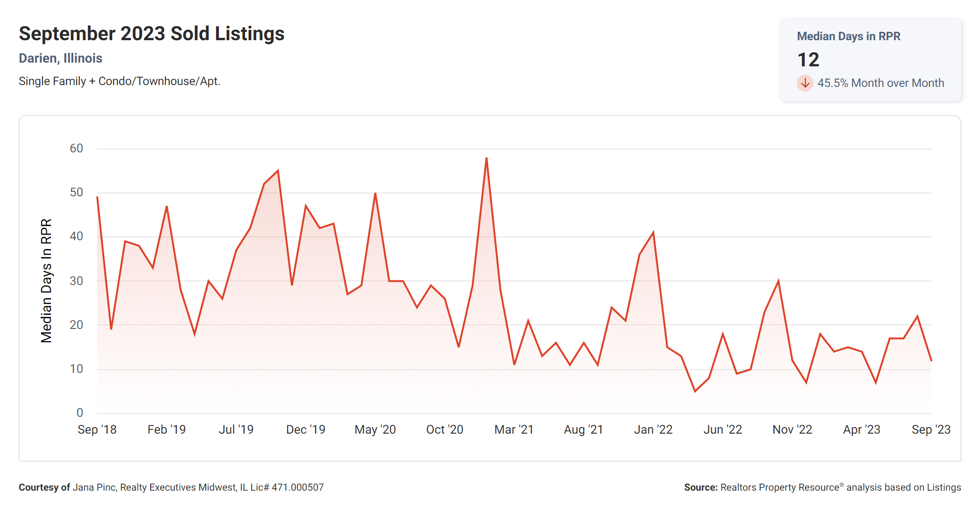The width and height of the screenshot is (980, 514).
Task: Click the Median Days In RPR axis title
Action: click(46, 280)
